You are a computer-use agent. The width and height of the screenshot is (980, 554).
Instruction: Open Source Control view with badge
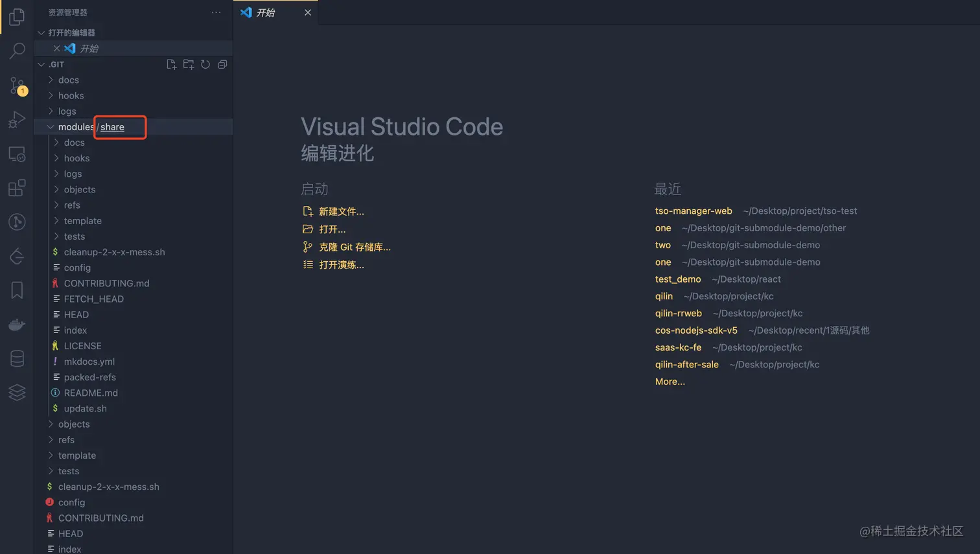(x=17, y=86)
